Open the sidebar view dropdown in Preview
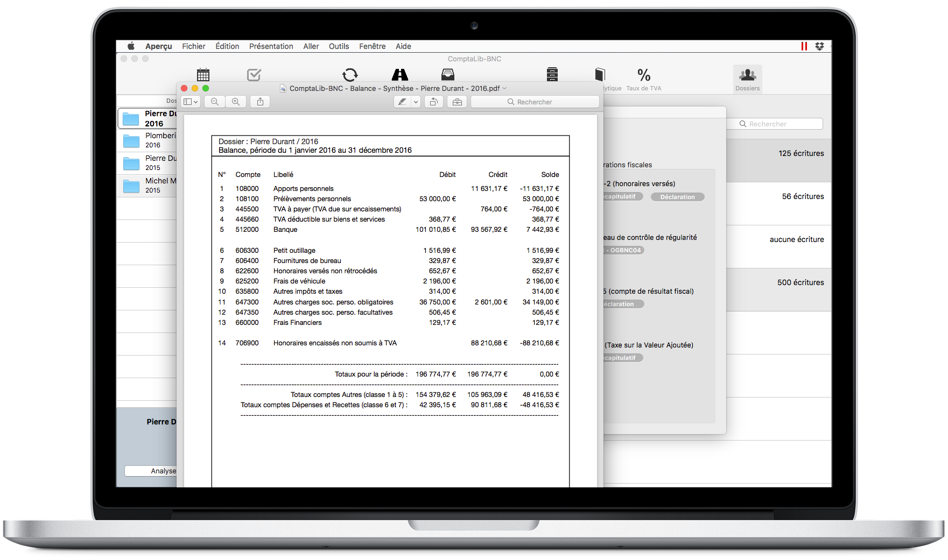This screenshot has height=560, width=948. coord(191,102)
